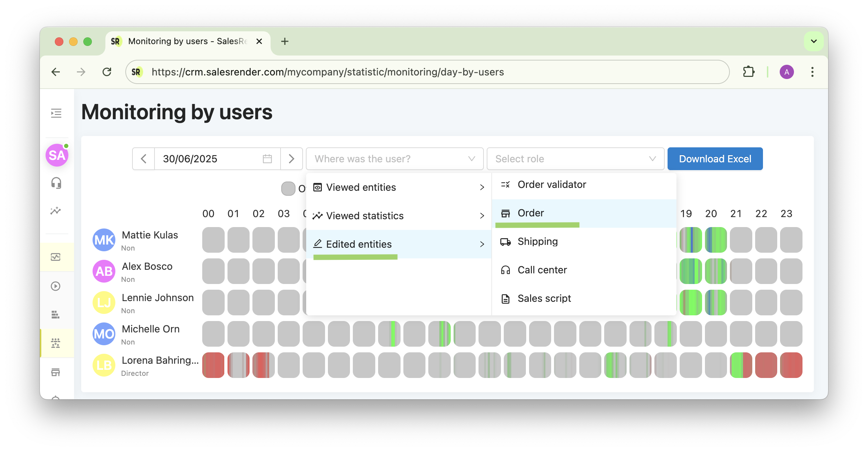Click Lorena Bahringer hour 21 block
The height and width of the screenshot is (452, 868).
(741, 365)
